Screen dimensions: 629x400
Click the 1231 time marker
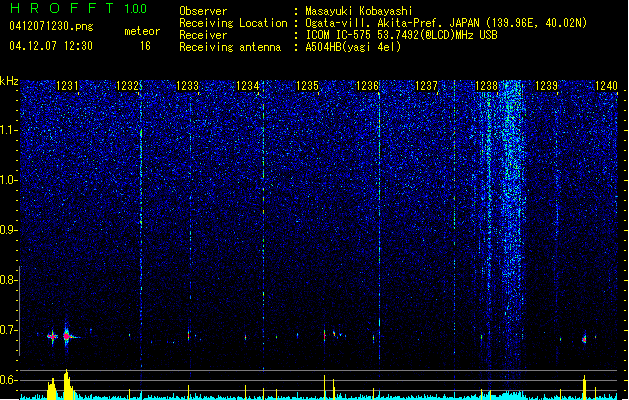click(67, 86)
